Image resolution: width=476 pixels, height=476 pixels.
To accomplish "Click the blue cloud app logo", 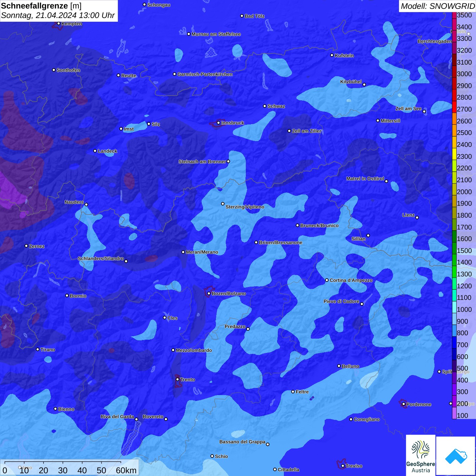I will click(x=456, y=456).
